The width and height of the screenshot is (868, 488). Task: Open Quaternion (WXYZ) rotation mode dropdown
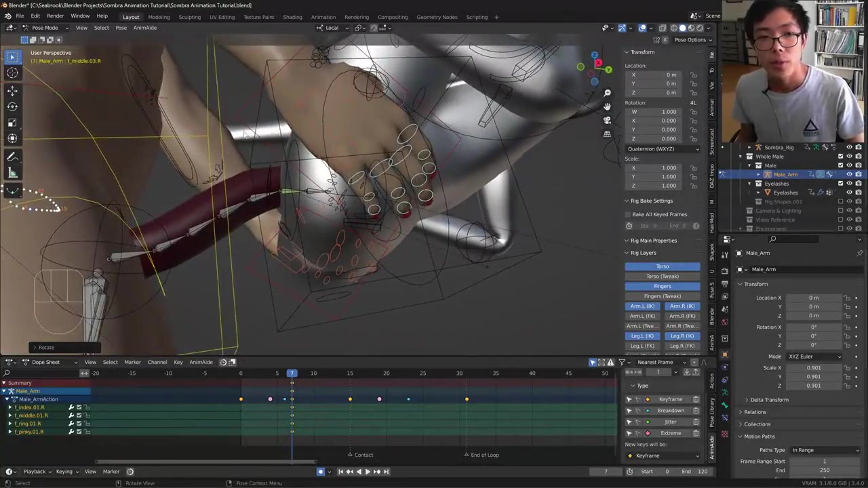point(662,149)
